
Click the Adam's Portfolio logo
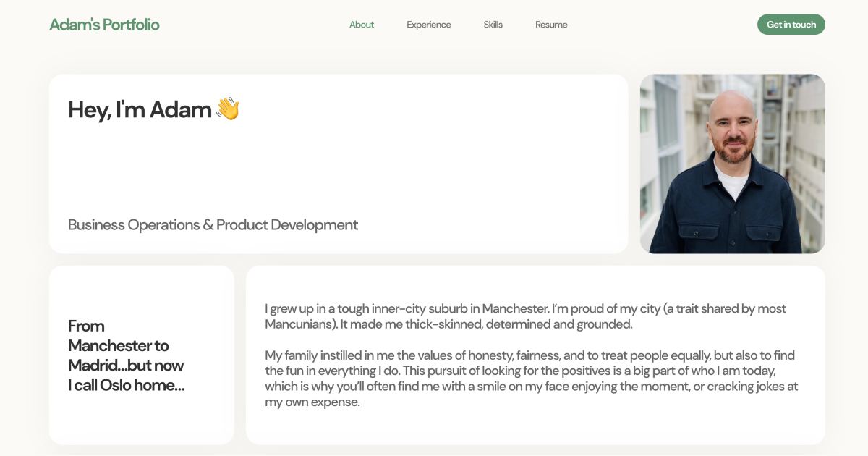pyautogui.click(x=104, y=23)
